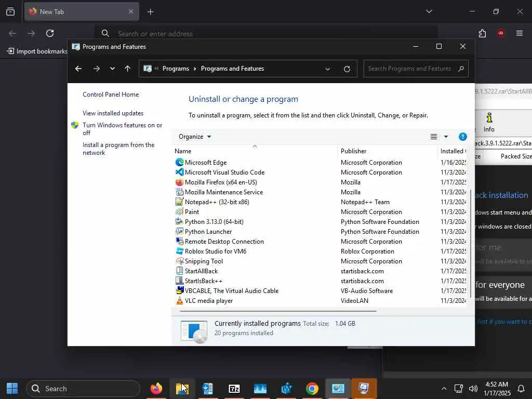
Task: Click the horizontal scrollbar of the program list
Action: [x=278, y=311]
